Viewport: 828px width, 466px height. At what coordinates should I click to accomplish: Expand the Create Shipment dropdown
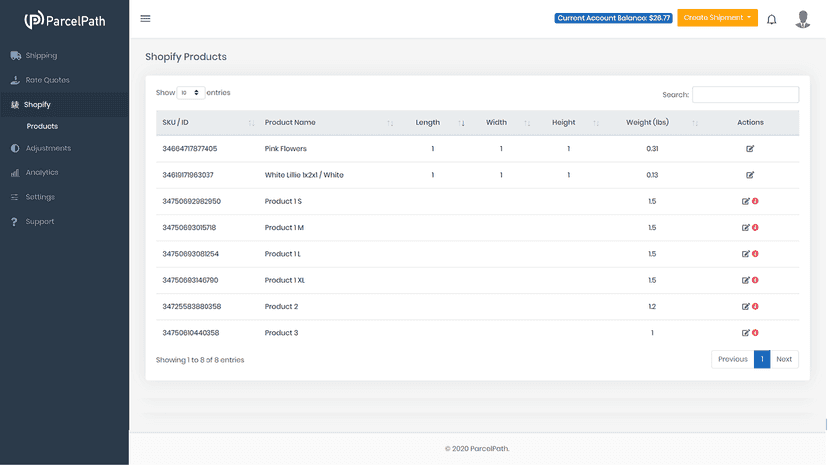(717, 17)
